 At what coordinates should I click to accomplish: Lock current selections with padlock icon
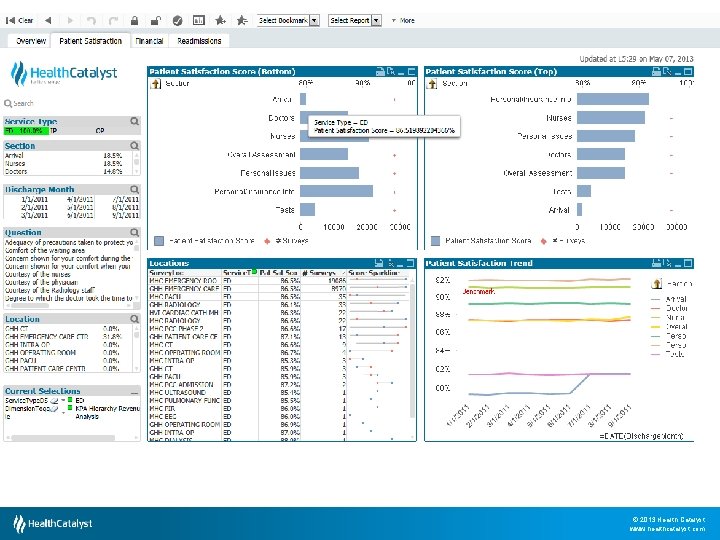pos(134,20)
